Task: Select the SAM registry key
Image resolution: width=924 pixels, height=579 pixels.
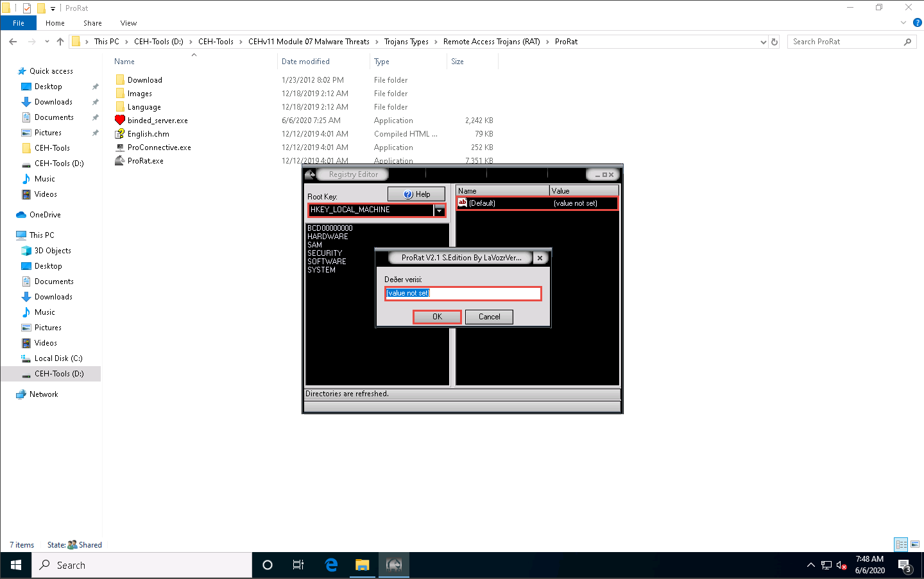Action: pos(314,245)
